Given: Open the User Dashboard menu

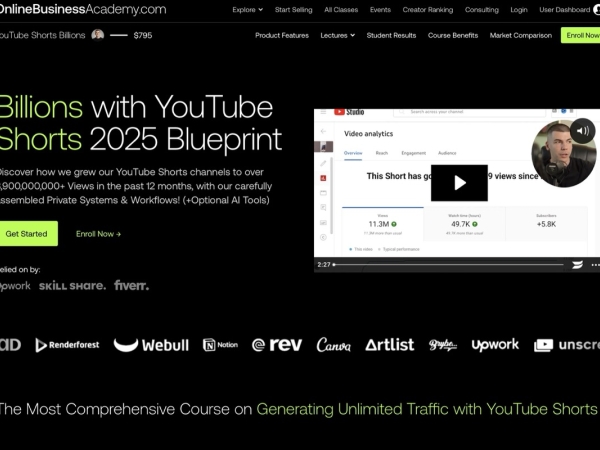Looking at the screenshot, I should pyautogui.click(x=563, y=10).
